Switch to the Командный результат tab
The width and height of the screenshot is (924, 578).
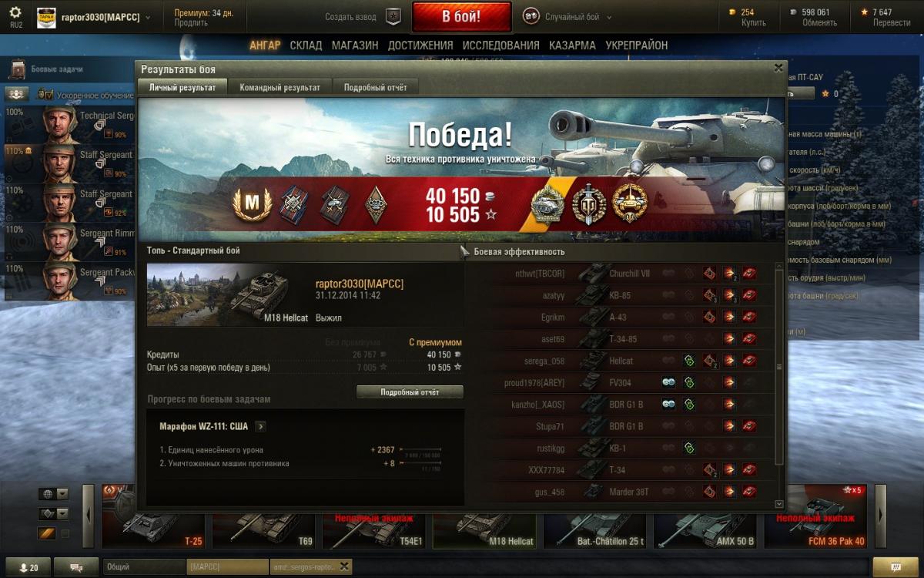pos(280,88)
